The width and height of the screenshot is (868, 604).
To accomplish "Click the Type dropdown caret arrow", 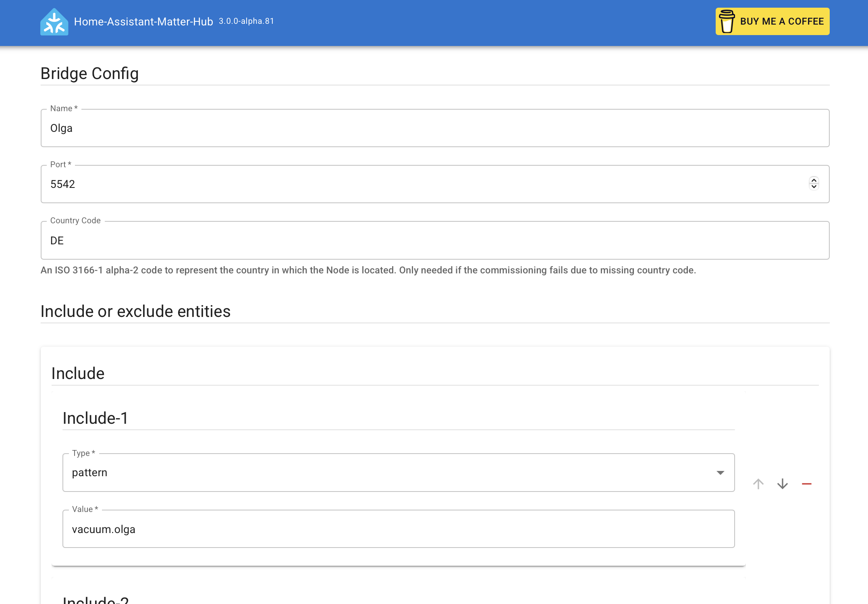I will pyautogui.click(x=720, y=473).
